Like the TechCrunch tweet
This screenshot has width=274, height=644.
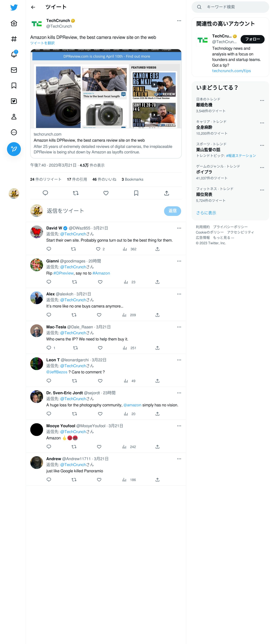106,193
